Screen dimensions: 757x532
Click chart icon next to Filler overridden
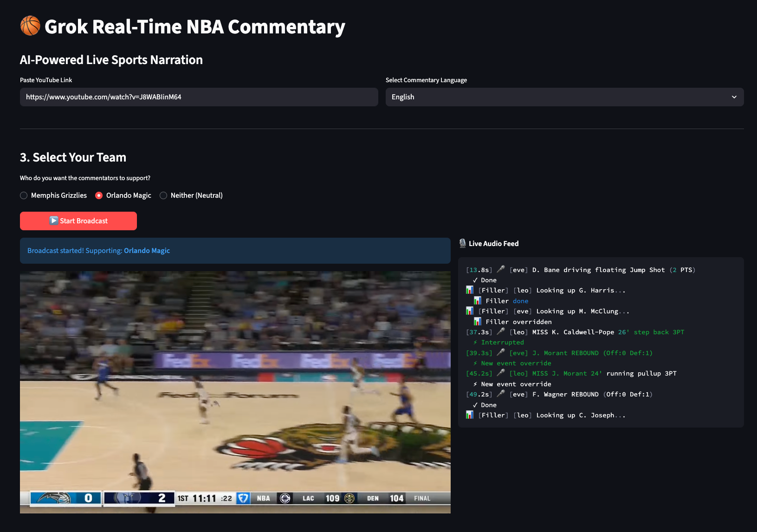tap(477, 321)
